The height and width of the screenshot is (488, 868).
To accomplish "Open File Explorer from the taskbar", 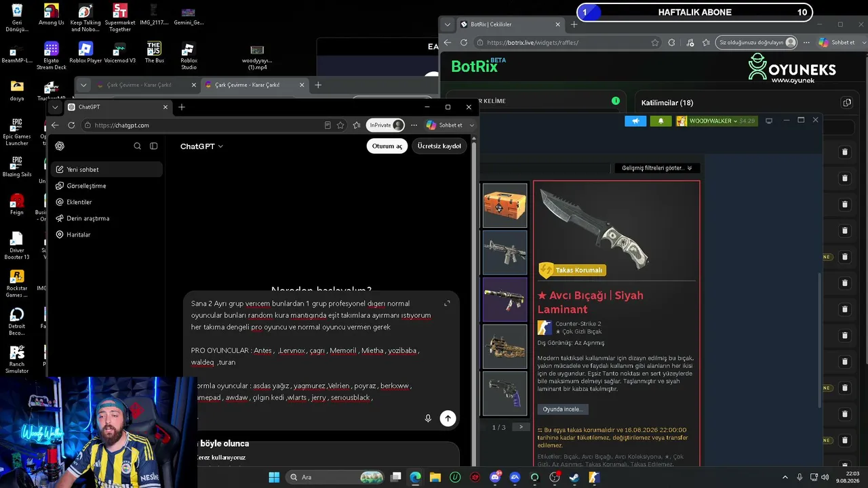I will click(x=435, y=477).
